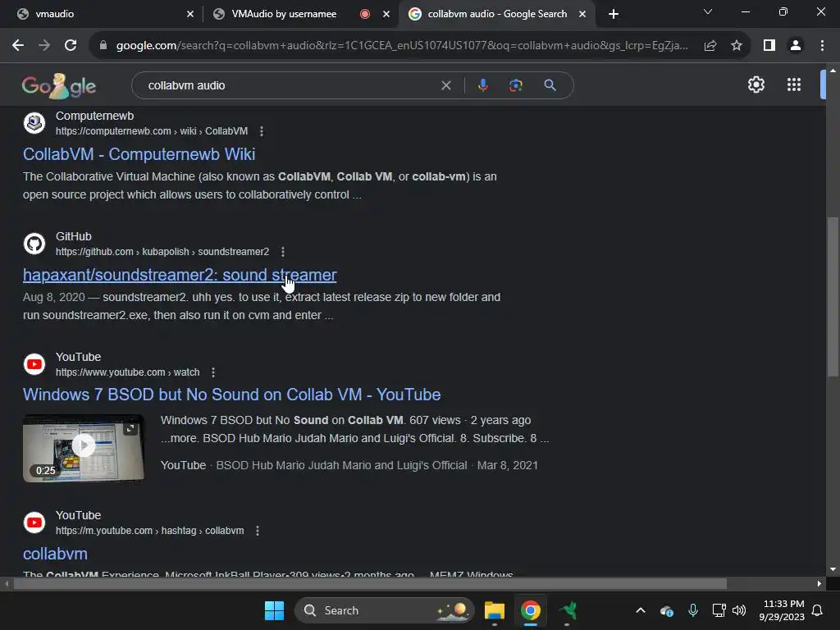This screenshot has height=630, width=840.
Task: Close the VMAudio by usernamee tab
Action: [386, 14]
